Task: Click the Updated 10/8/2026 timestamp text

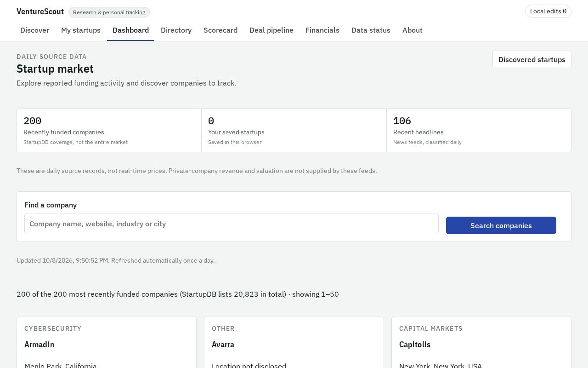Action: 116,260
